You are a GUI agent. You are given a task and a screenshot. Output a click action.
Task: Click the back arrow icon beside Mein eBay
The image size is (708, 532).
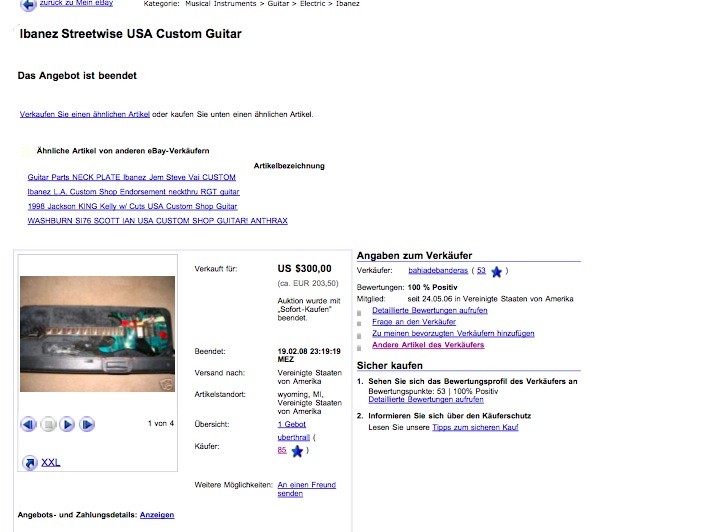pos(28,5)
